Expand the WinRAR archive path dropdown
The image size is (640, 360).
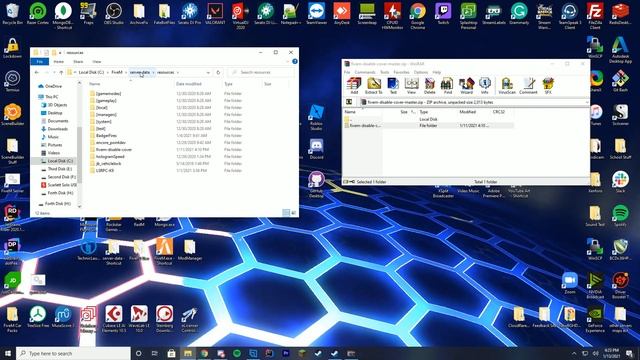tap(586, 102)
